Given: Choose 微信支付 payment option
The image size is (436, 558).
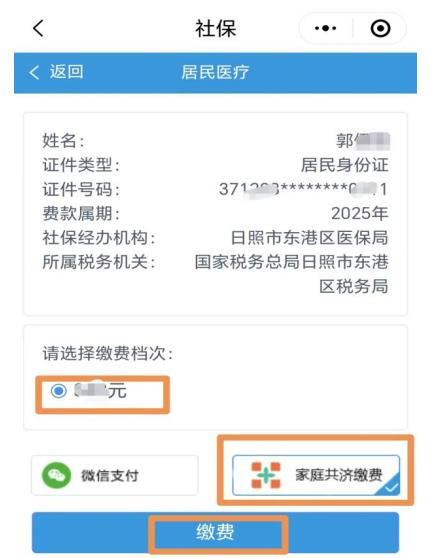Looking at the screenshot, I should tap(115, 475).
